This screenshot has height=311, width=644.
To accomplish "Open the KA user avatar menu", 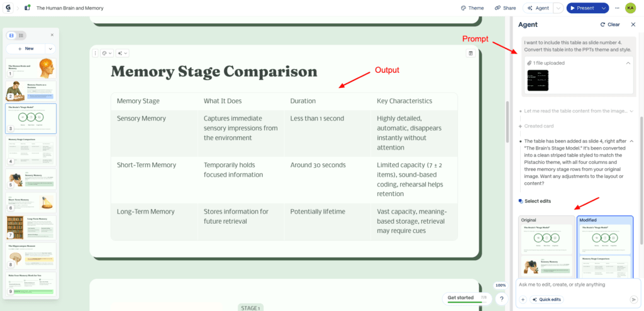I will (x=630, y=8).
